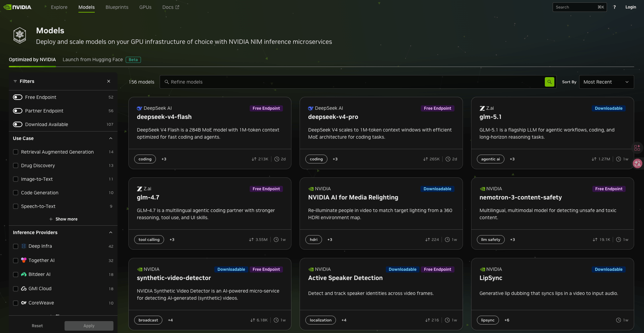Click the Deep Infra provider icon

tap(24, 246)
